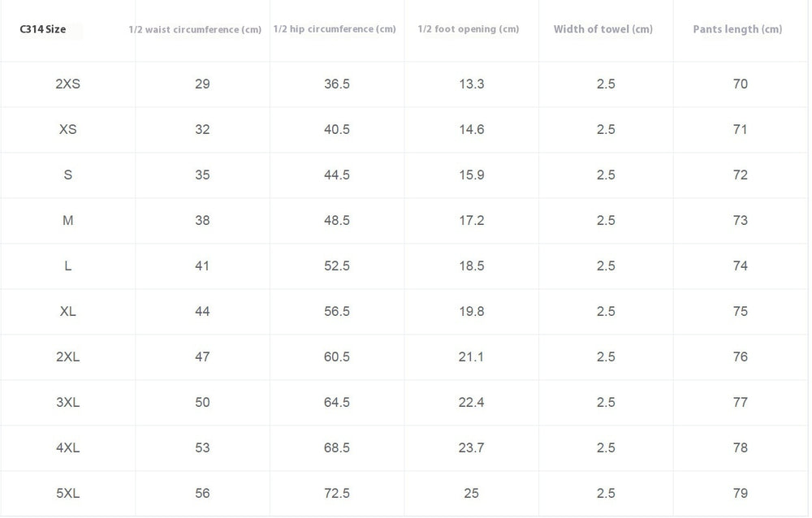
Task: Click pants length value 79
Action: (741, 494)
